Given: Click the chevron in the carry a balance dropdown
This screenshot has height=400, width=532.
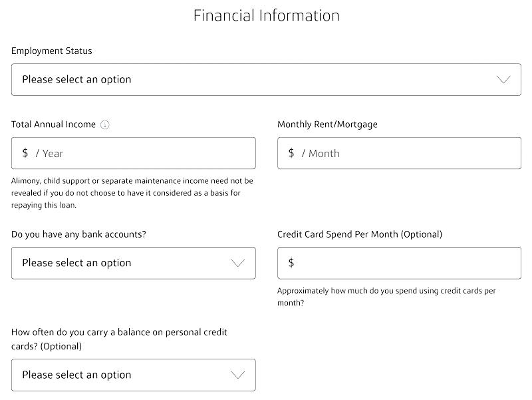Looking at the screenshot, I should click(x=237, y=375).
